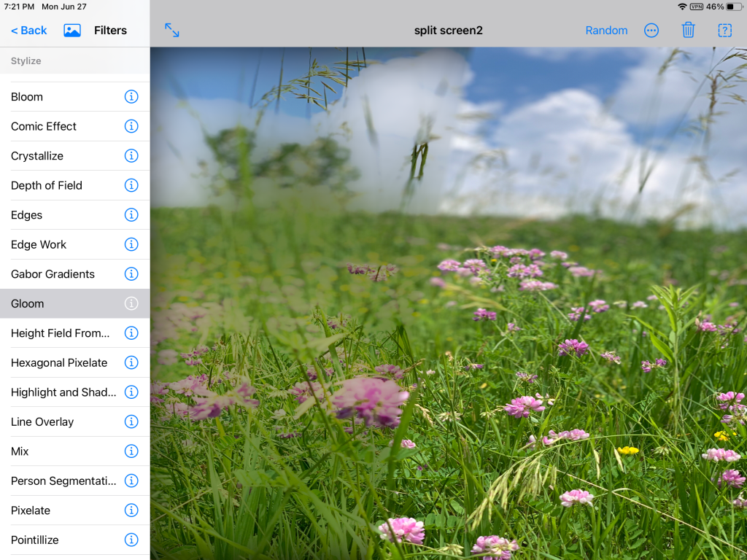Select the Depth of Field filter
Viewport: 747px width, 560px height.
point(47,185)
